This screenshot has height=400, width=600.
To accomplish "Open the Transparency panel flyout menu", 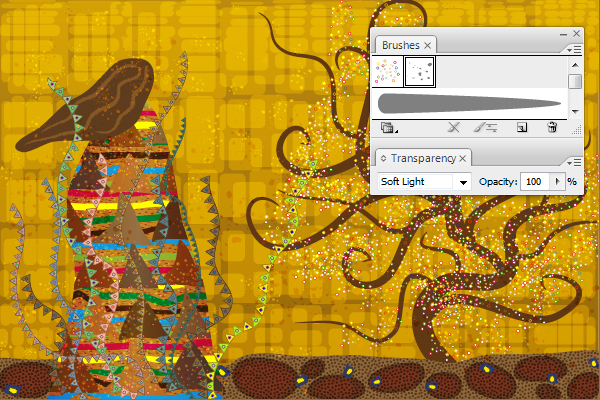I will tap(574, 163).
